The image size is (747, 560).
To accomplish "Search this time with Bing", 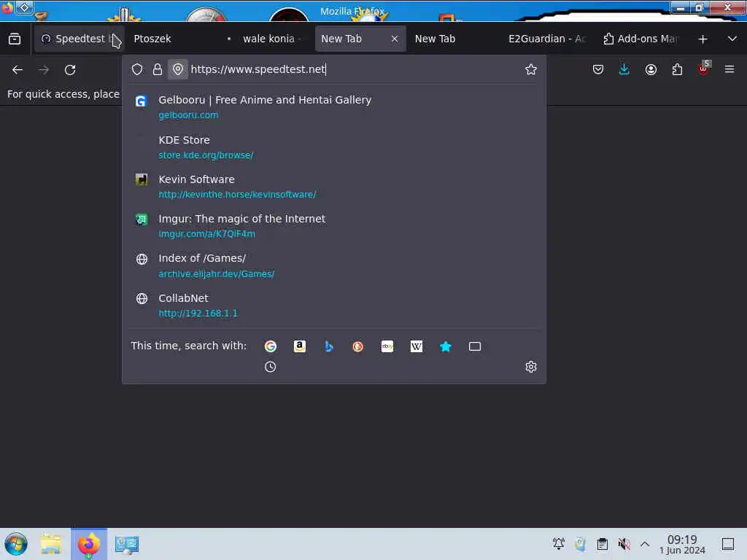I will coord(329,346).
